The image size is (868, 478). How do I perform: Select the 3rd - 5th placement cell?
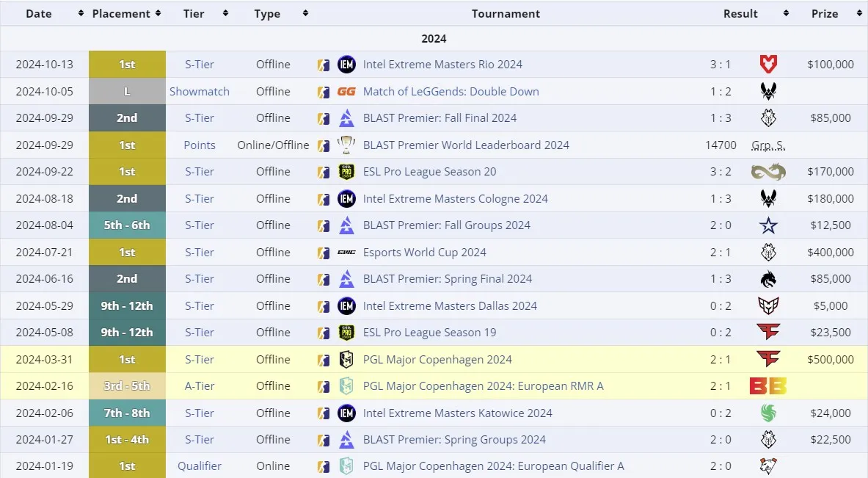click(x=128, y=386)
